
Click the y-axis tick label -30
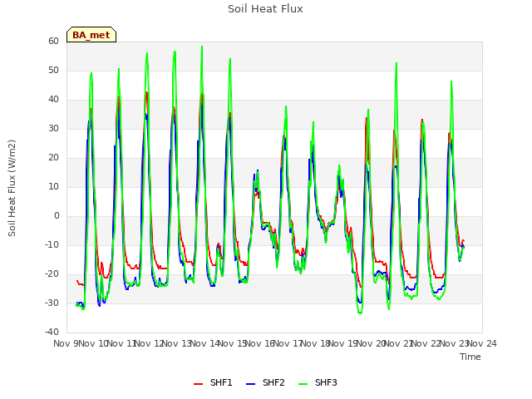point(52,303)
